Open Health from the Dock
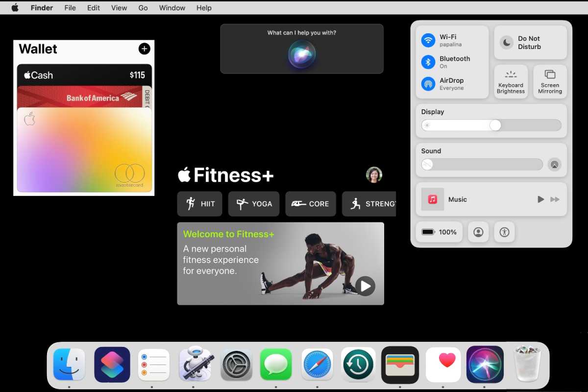Image resolution: width=588 pixels, height=392 pixels. point(443,365)
